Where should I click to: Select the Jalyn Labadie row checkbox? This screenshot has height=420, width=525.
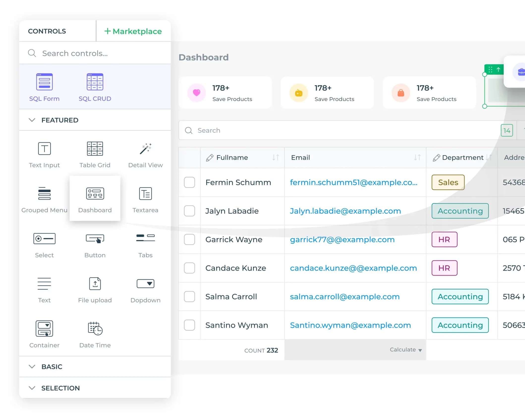point(189,211)
